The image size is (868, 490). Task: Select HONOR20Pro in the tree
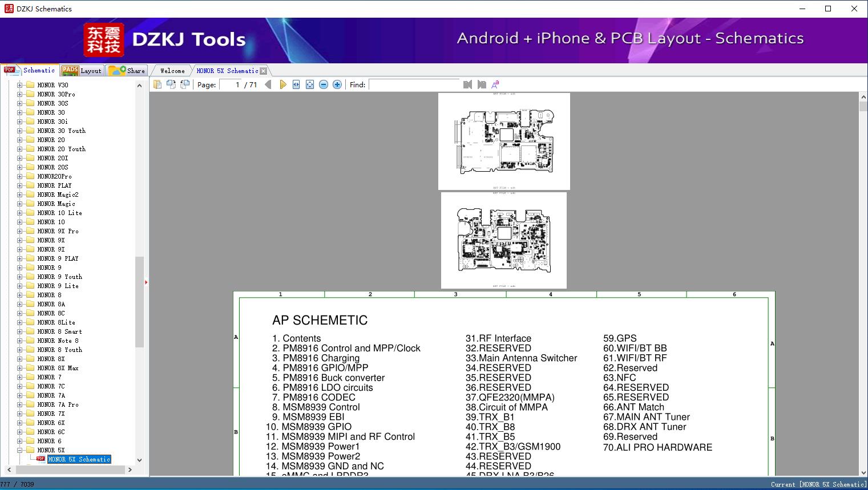[55, 176]
